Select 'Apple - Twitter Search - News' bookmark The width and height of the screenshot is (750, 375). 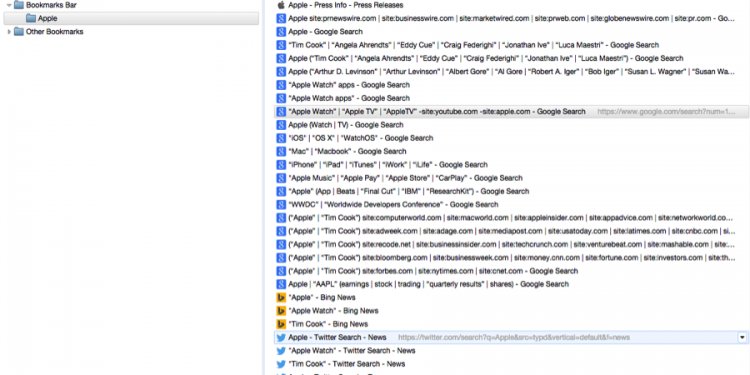pyautogui.click(x=337, y=337)
